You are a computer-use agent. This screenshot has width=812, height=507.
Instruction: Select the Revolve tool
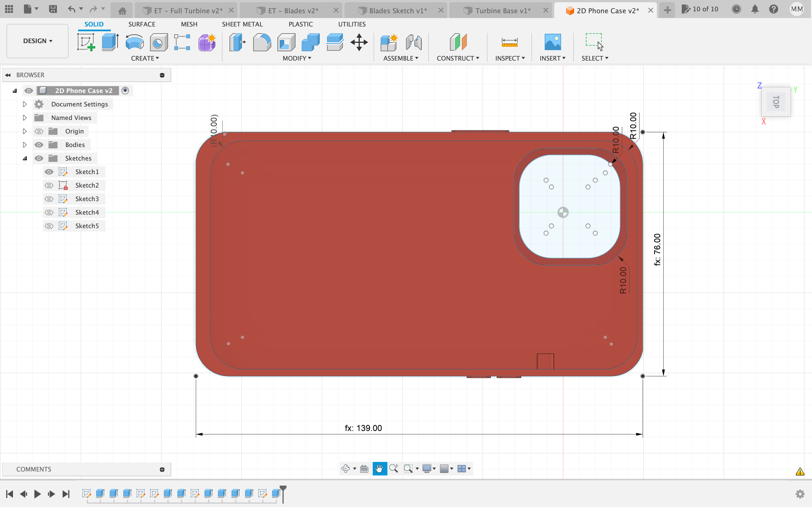[134, 42]
